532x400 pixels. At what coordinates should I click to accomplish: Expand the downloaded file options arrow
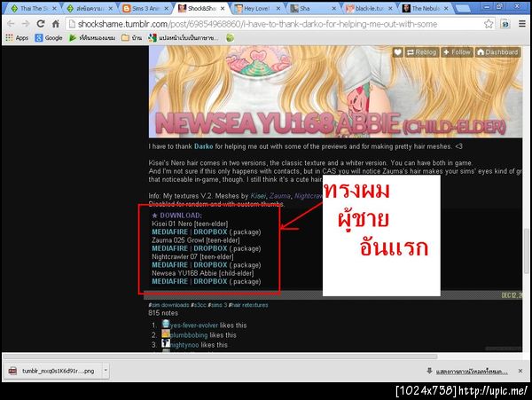(x=106, y=371)
